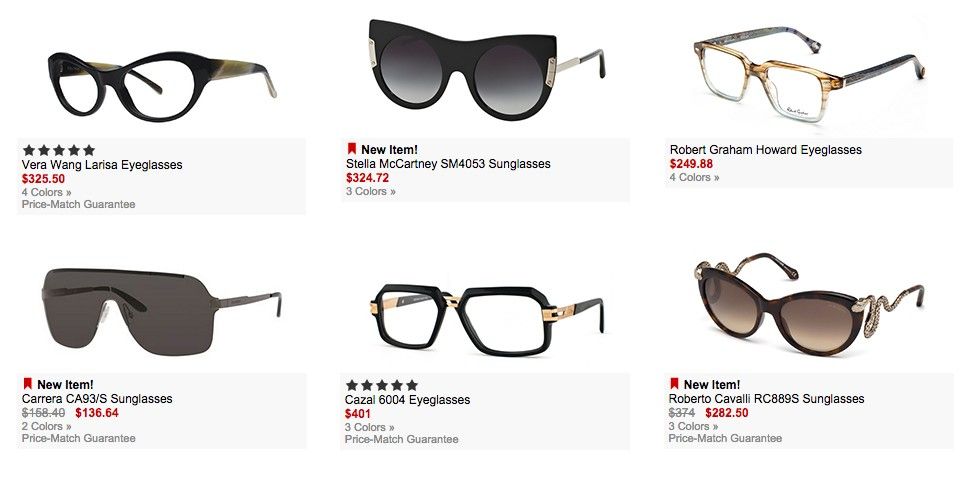980x500 pixels.
Task: Open Robert Graham Howard Eyeglasses title link
Action: (766, 150)
